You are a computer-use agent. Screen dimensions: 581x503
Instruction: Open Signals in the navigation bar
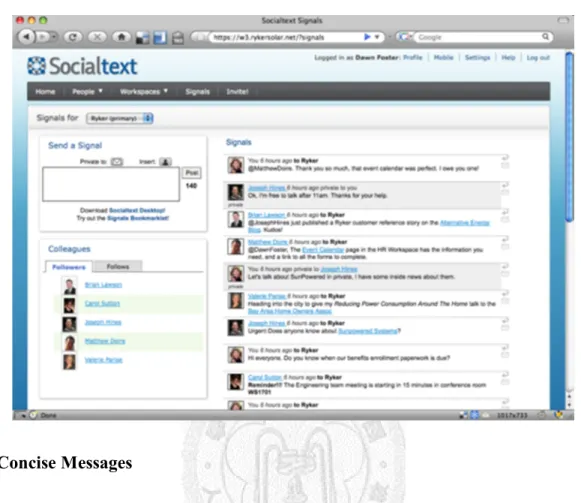point(197,92)
